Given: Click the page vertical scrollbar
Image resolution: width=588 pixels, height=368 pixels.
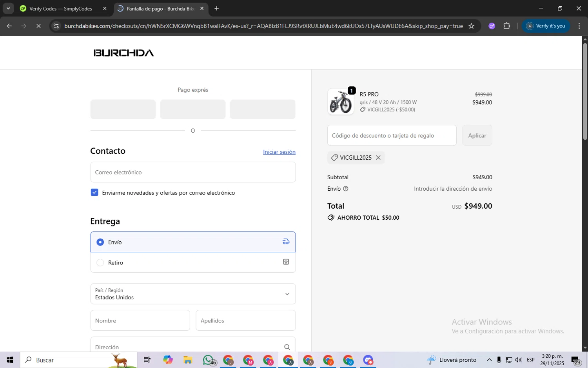Looking at the screenshot, I should point(585,92).
